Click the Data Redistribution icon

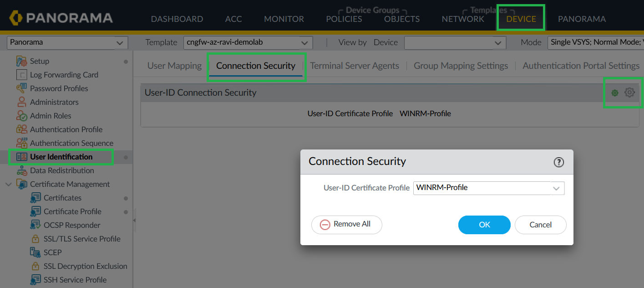click(x=21, y=170)
